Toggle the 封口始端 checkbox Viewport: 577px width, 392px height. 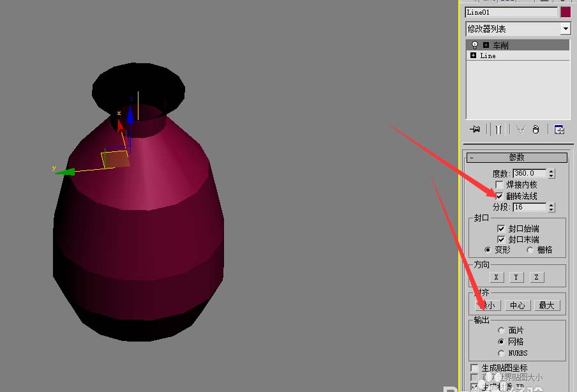[501, 228]
